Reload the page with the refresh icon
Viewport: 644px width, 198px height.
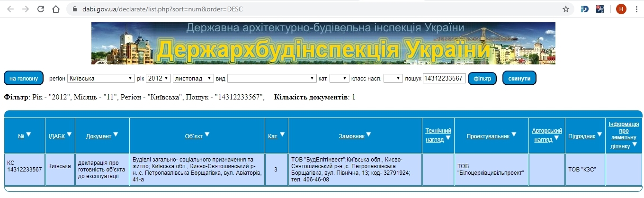[41, 9]
